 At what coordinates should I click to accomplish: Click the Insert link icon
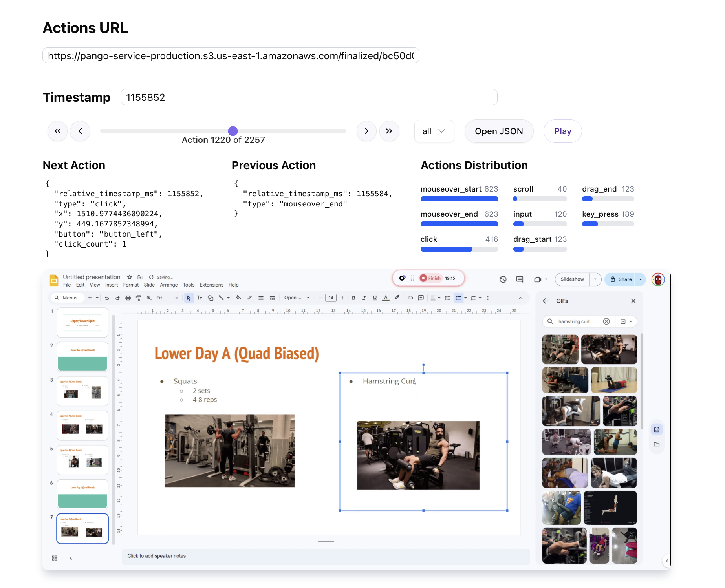click(410, 298)
